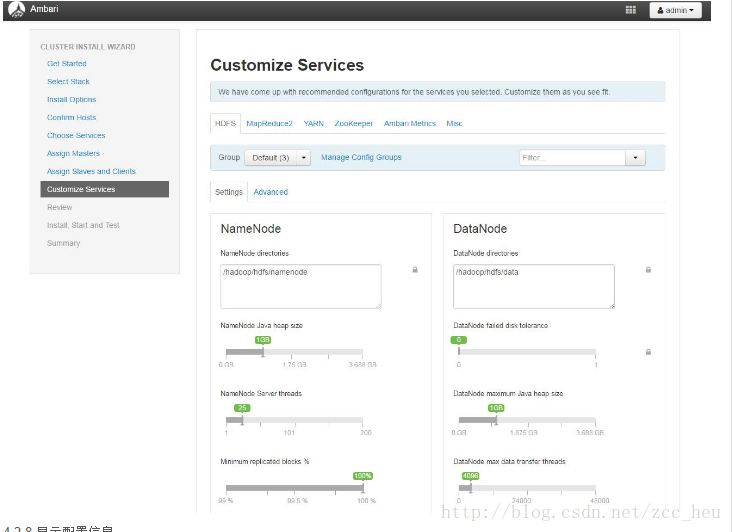The image size is (732, 532).
Task: Click the 25 server threads value badge
Action: pyautogui.click(x=242, y=408)
